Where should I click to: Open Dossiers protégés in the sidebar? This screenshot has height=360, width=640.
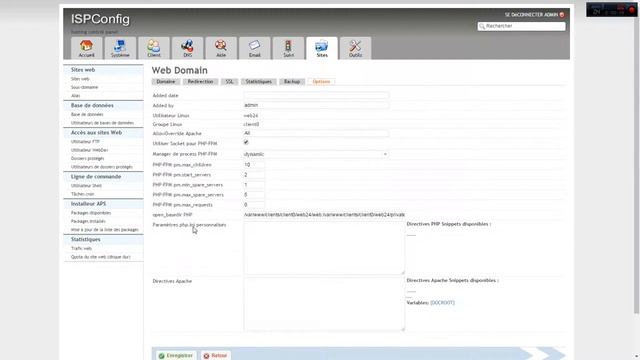tap(87, 158)
